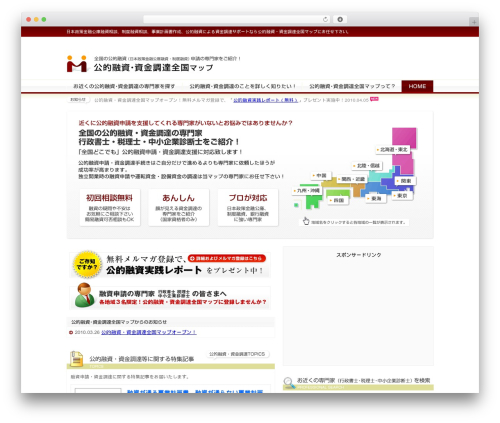The width and height of the screenshot is (500, 423).
Task: Click the あんしん feature box
Action: coord(179,207)
